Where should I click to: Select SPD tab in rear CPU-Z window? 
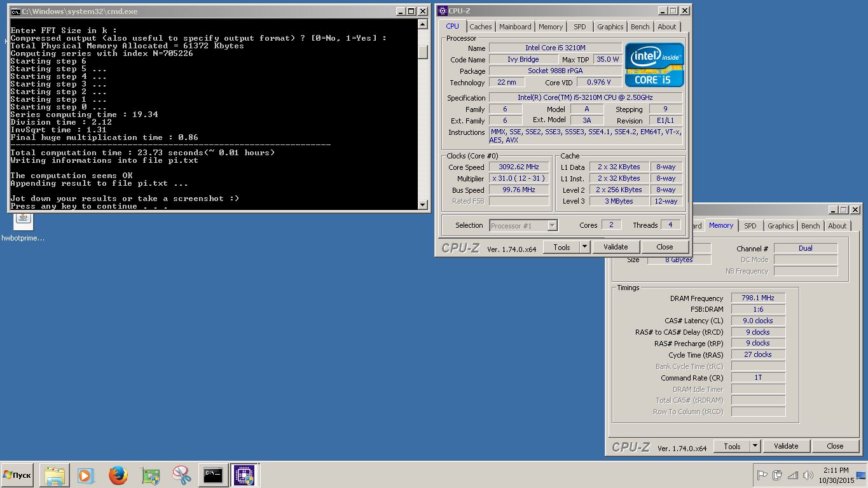(x=750, y=226)
